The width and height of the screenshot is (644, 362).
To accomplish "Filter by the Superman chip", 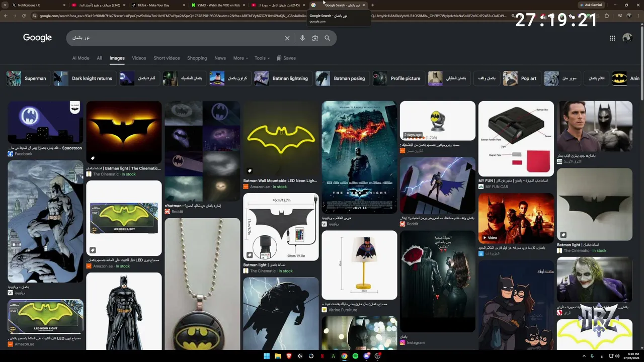I will tap(28, 78).
